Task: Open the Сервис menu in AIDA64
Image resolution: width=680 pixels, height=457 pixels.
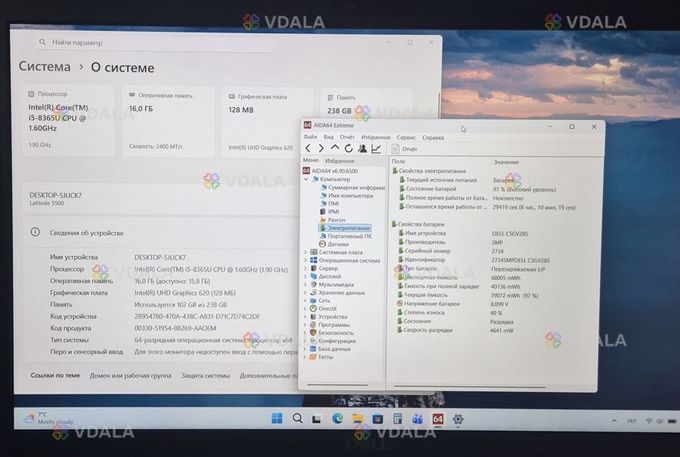Action: [x=406, y=137]
